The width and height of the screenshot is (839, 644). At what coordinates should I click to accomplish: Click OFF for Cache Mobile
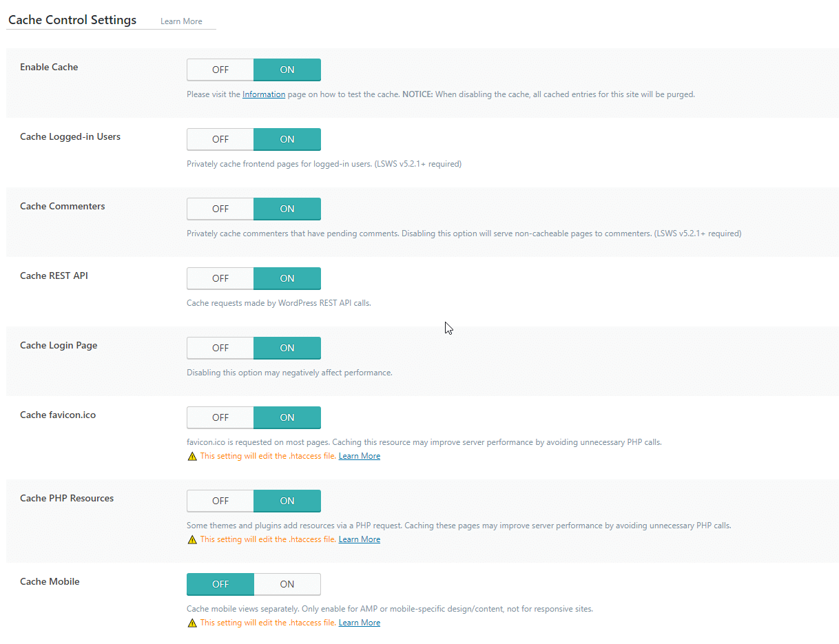[220, 584]
